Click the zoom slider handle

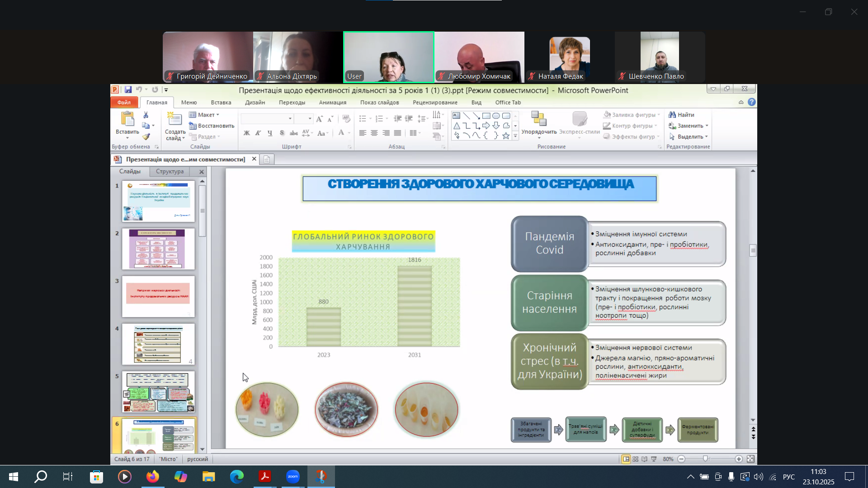[705, 459]
